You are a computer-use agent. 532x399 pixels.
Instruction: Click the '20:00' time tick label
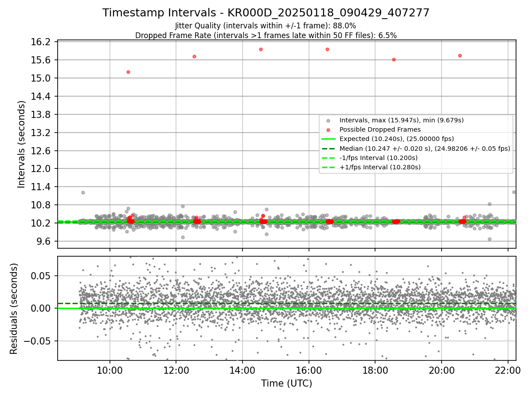(442, 370)
